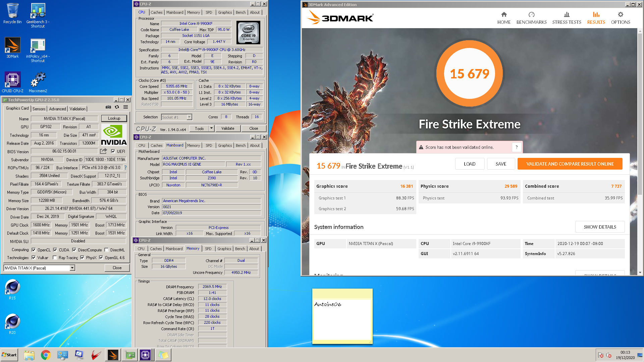This screenshot has width=644, height=362.
Task: Click VALIDATE AND COMPARE RESULT ONLINE
Action: click(x=570, y=164)
